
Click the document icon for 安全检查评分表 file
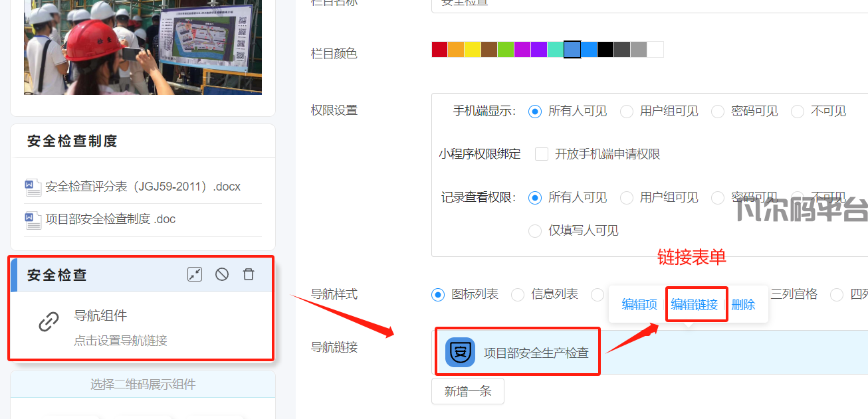[x=33, y=187]
